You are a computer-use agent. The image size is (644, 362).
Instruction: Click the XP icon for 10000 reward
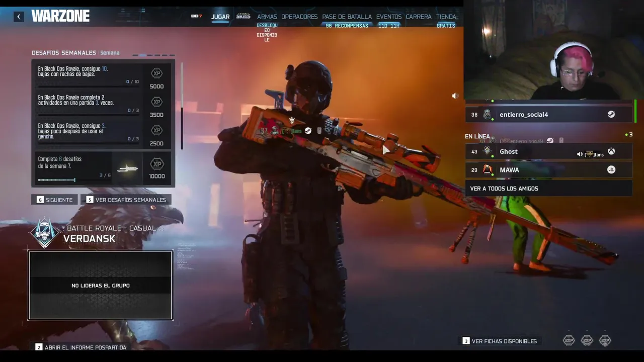tap(157, 164)
